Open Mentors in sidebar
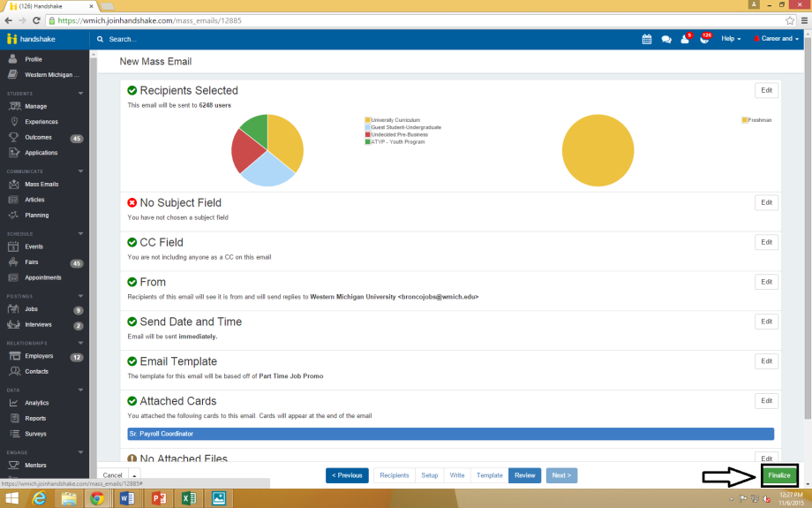Viewport: 812px width, 508px height. (35, 466)
